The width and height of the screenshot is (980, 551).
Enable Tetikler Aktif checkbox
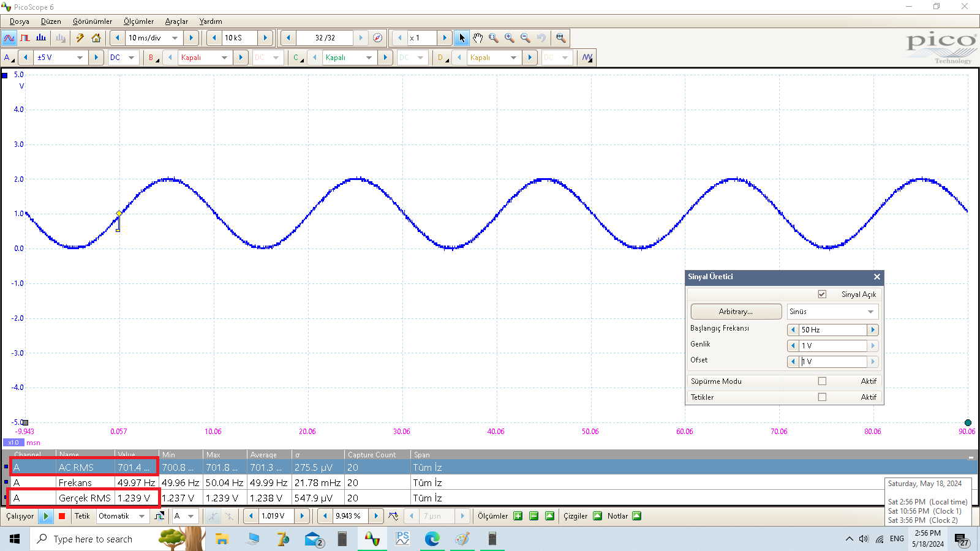(822, 397)
